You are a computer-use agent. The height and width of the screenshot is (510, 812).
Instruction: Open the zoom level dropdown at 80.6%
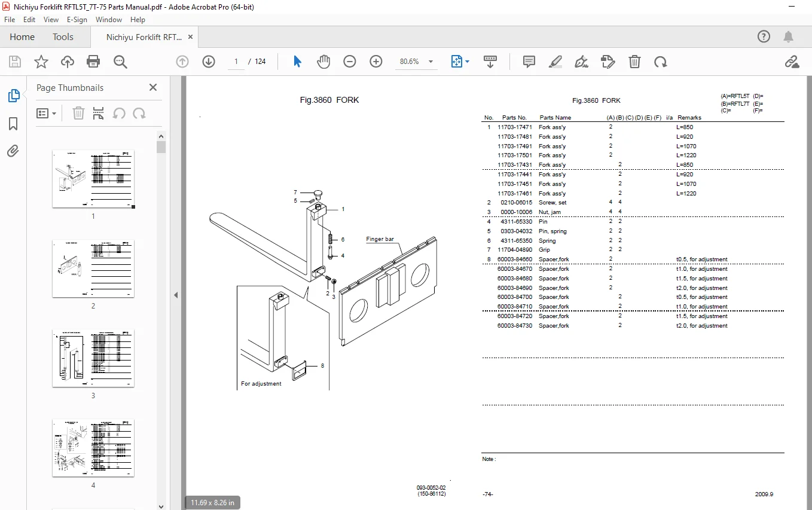coord(431,62)
